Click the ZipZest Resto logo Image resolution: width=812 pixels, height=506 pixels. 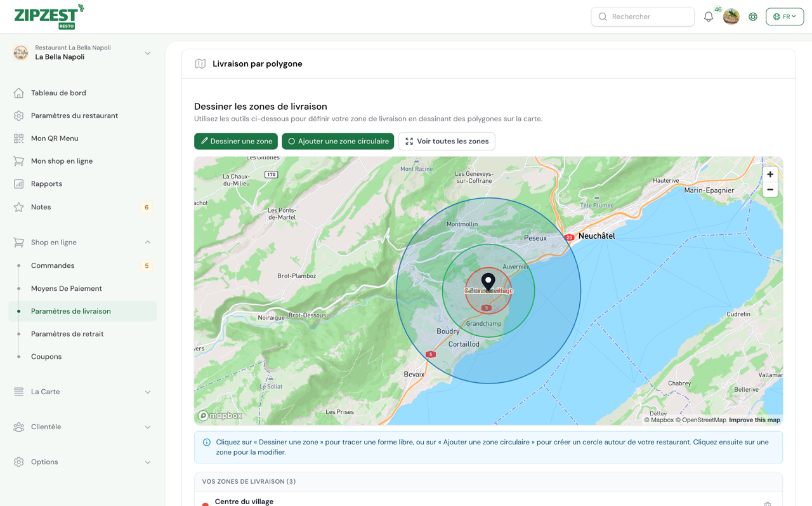tap(49, 17)
